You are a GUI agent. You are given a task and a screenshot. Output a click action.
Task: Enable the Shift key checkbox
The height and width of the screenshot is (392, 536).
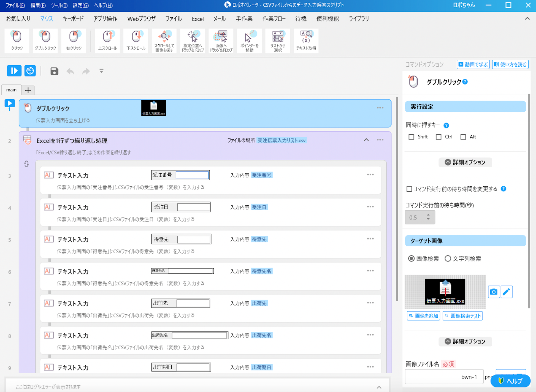point(411,137)
